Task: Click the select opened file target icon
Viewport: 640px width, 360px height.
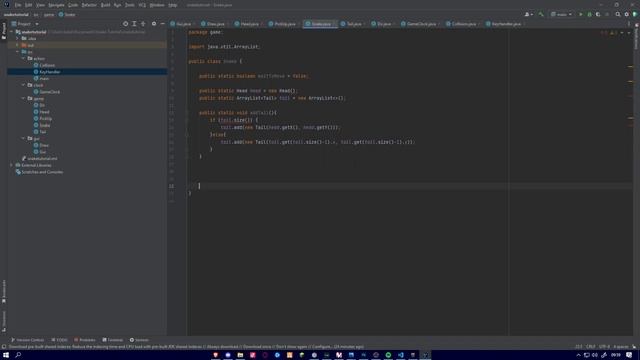Action: point(125,24)
